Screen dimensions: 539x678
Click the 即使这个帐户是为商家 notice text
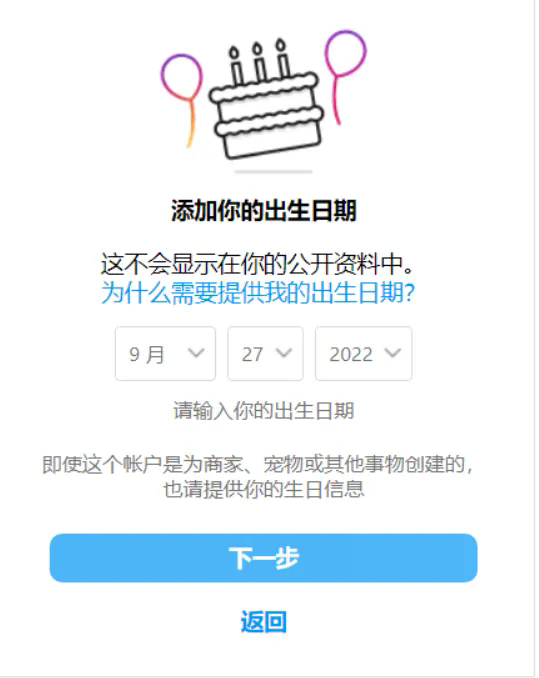[259, 477]
